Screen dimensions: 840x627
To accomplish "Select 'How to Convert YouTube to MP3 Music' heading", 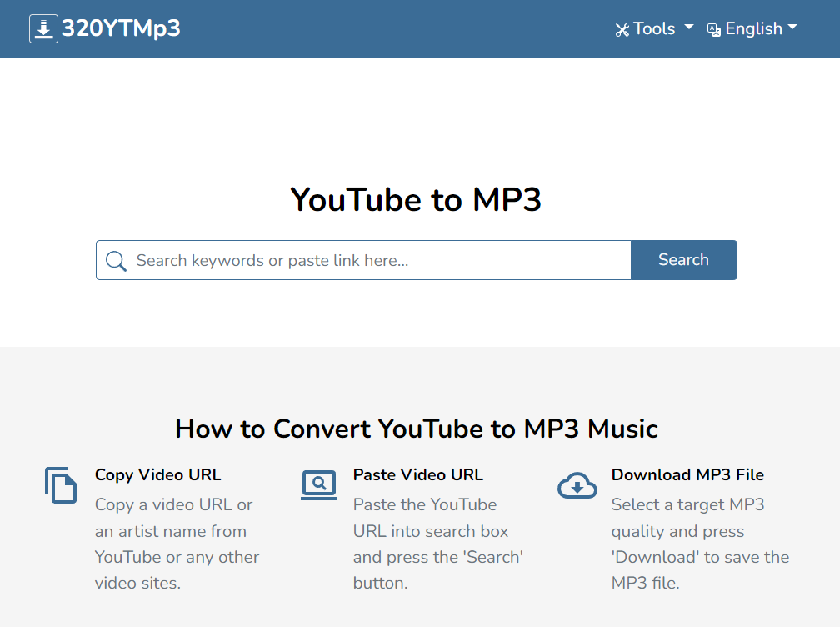I will coord(417,429).
